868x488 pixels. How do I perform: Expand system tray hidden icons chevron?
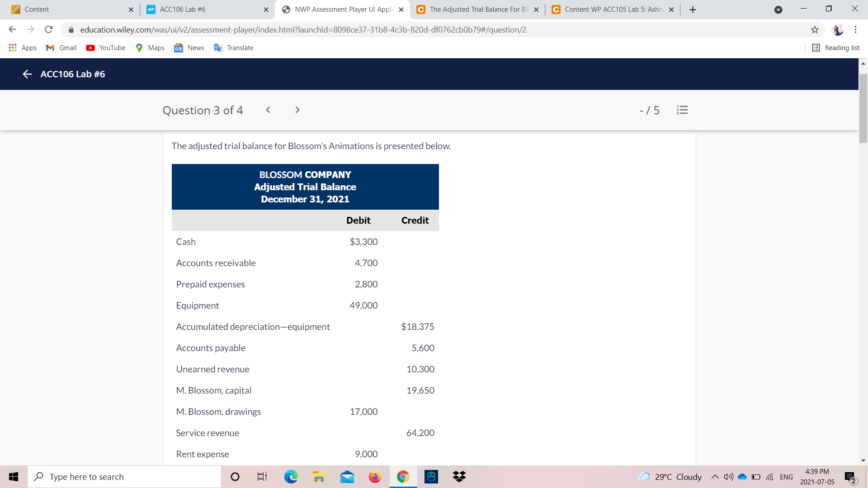tap(715, 477)
